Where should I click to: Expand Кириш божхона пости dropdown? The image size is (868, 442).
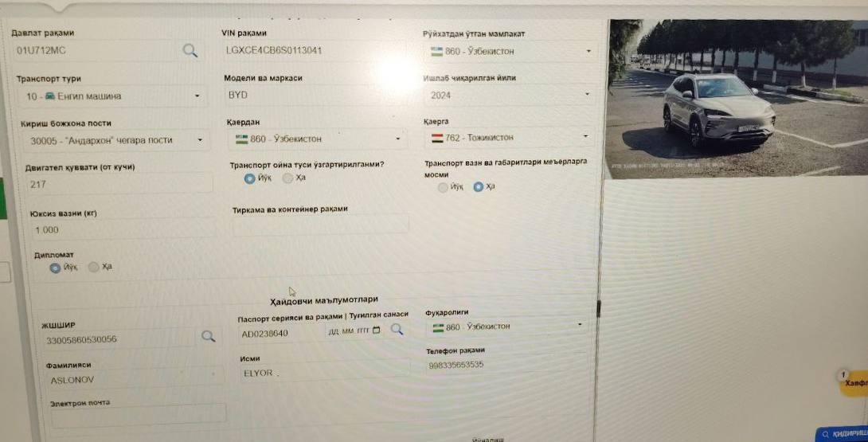pos(116,141)
